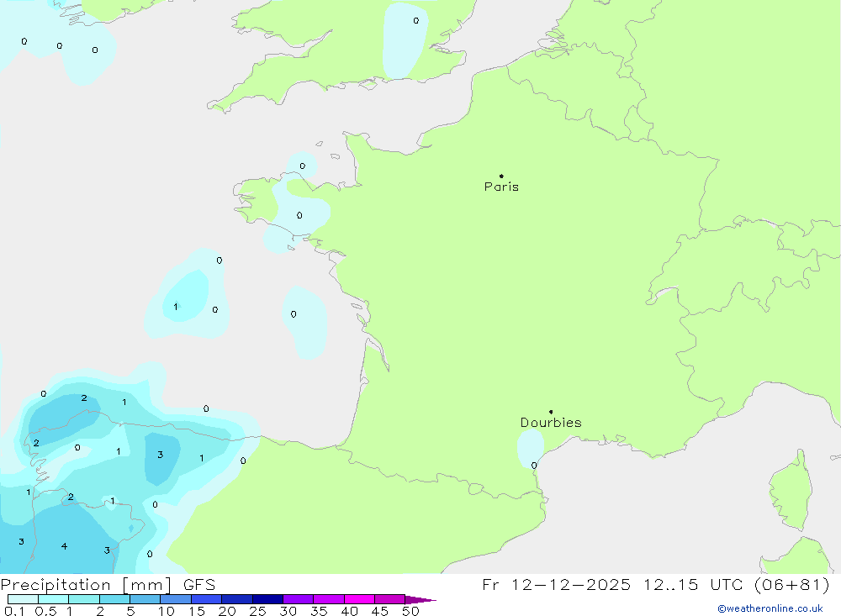Pick the 2–5 mm light blue legend swatch
The height and width of the screenshot is (616, 841).
[114, 599]
